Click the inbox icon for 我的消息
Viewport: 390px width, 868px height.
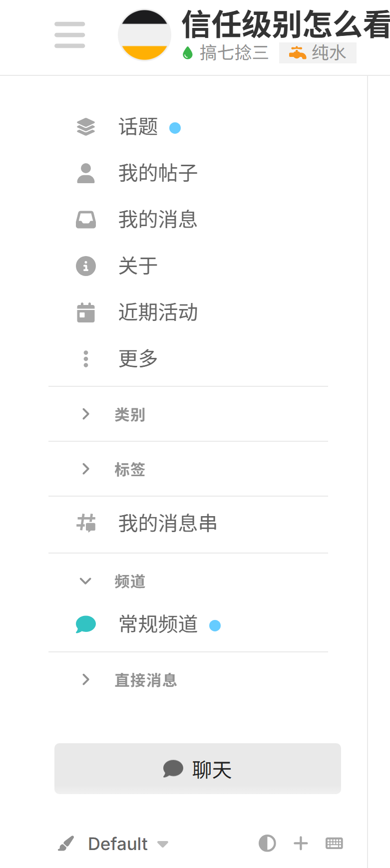point(86,220)
